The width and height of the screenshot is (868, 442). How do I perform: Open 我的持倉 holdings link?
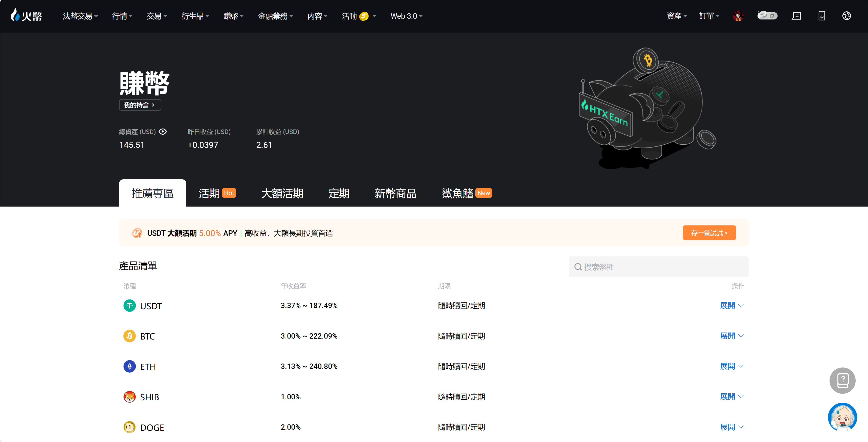point(139,105)
